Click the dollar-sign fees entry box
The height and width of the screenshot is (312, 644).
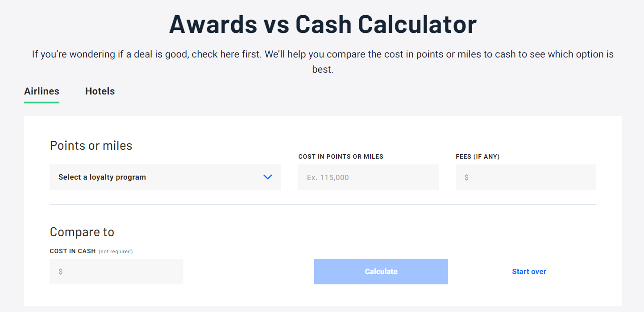point(525,177)
